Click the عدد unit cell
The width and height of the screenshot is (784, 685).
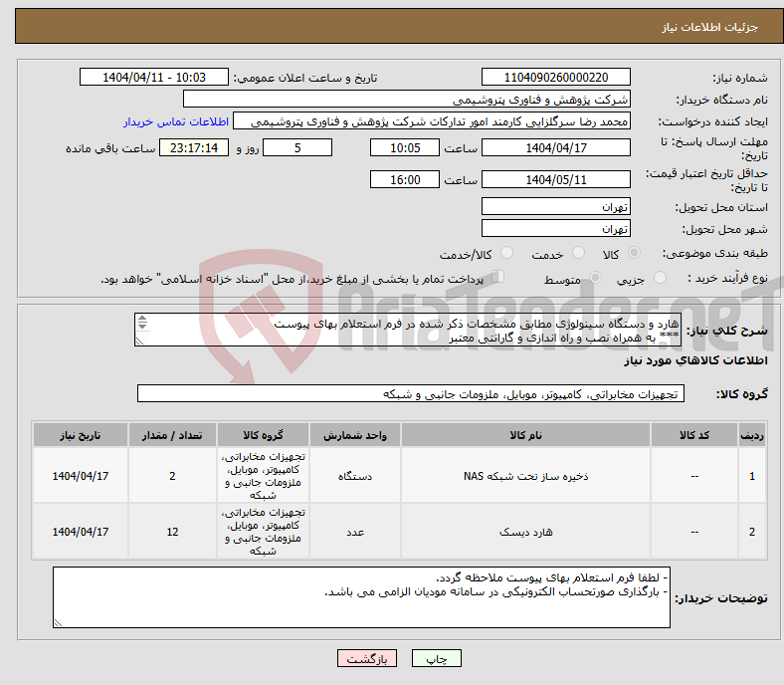coord(355,532)
